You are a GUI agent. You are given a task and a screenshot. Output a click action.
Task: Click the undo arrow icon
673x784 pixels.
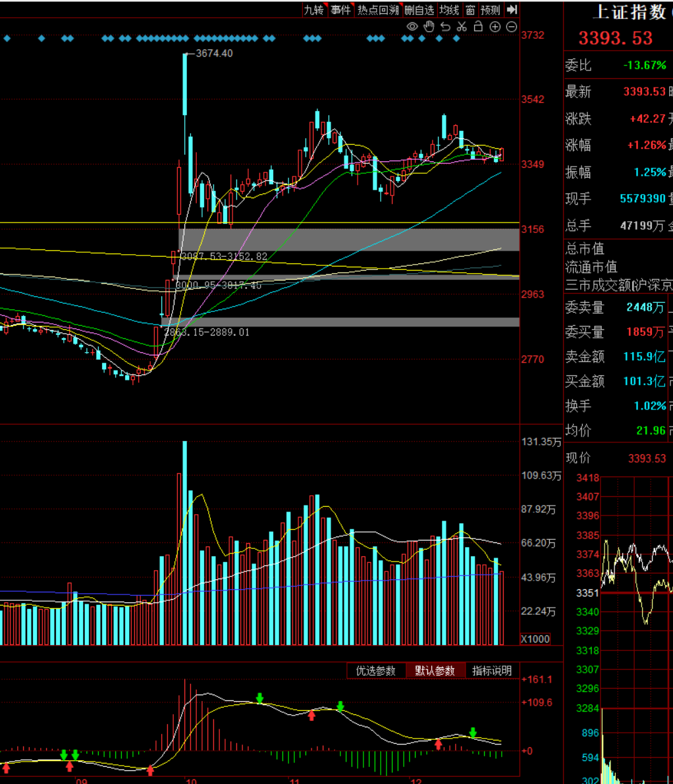445,26
